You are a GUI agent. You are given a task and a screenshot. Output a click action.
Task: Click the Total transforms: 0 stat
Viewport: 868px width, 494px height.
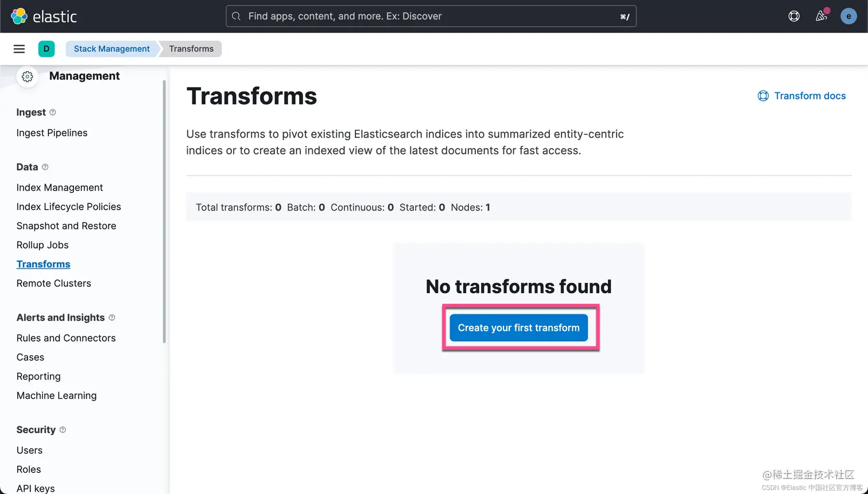(238, 208)
